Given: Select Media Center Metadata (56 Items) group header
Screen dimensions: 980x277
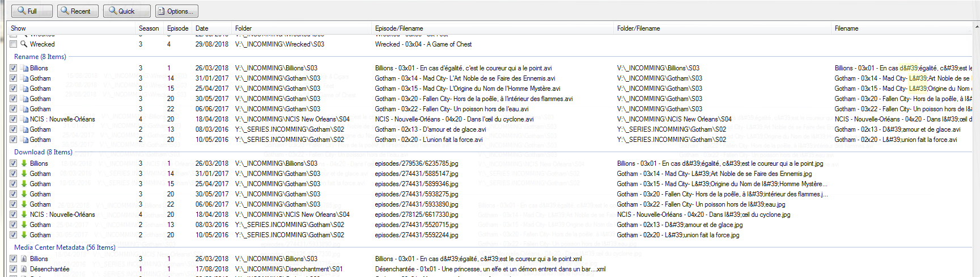Looking at the screenshot, I should [x=65, y=247].
